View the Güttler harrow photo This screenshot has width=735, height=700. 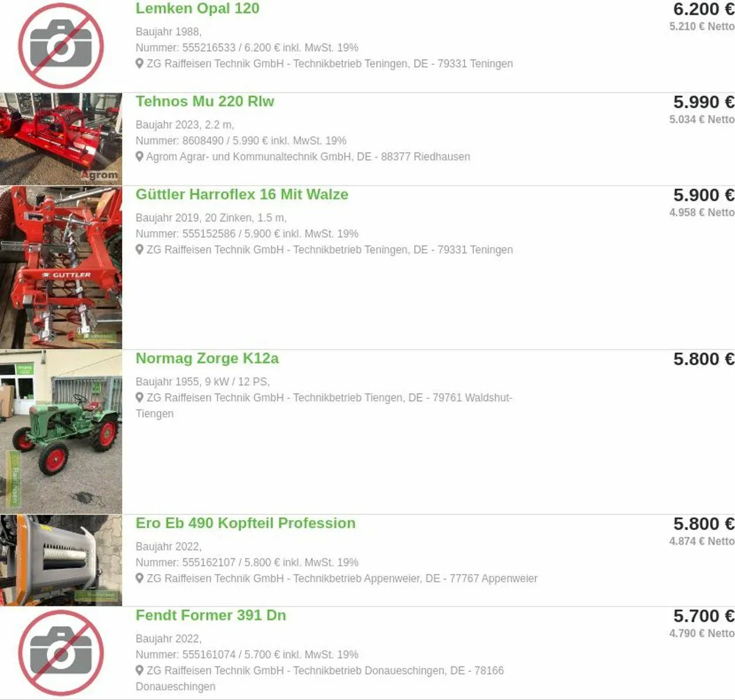coord(61,268)
